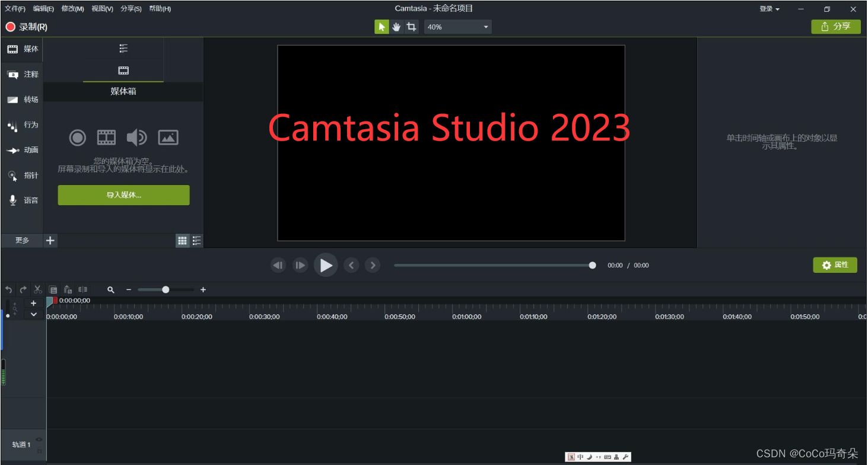This screenshot has width=868, height=465.
Task: Select the 轨道 1 track label
Action: tap(21, 445)
